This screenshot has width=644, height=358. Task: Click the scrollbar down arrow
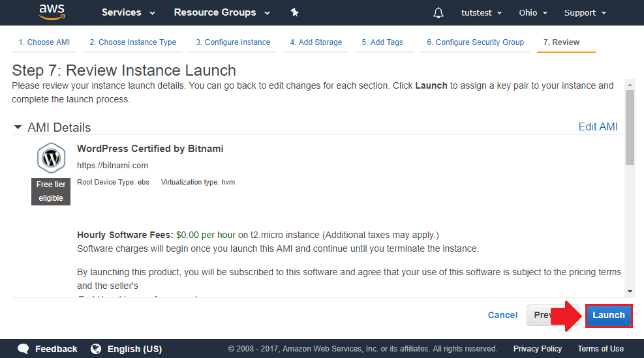630,291
